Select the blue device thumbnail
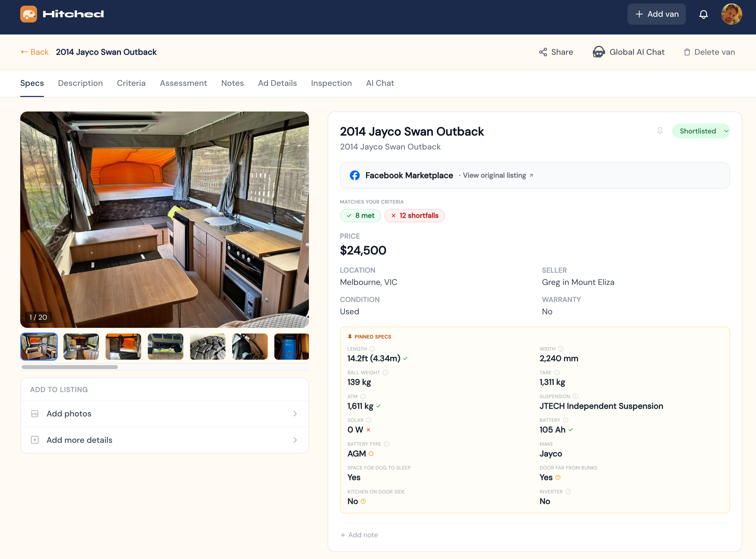The image size is (756, 559). coord(291,347)
